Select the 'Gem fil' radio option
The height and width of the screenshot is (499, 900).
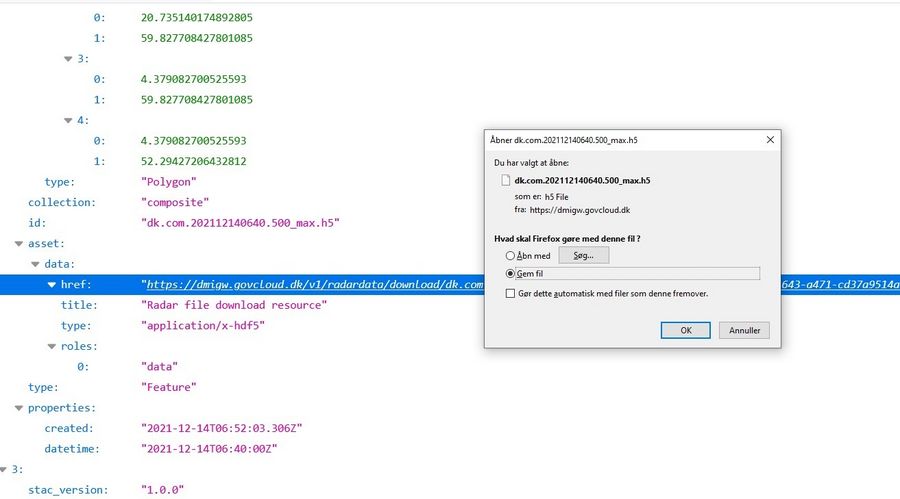click(511, 273)
